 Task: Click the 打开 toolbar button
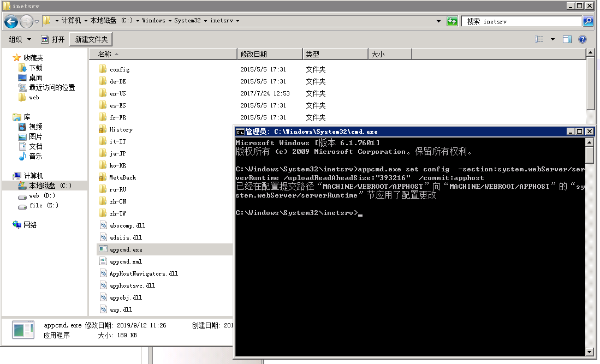pyautogui.click(x=53, y=39)
